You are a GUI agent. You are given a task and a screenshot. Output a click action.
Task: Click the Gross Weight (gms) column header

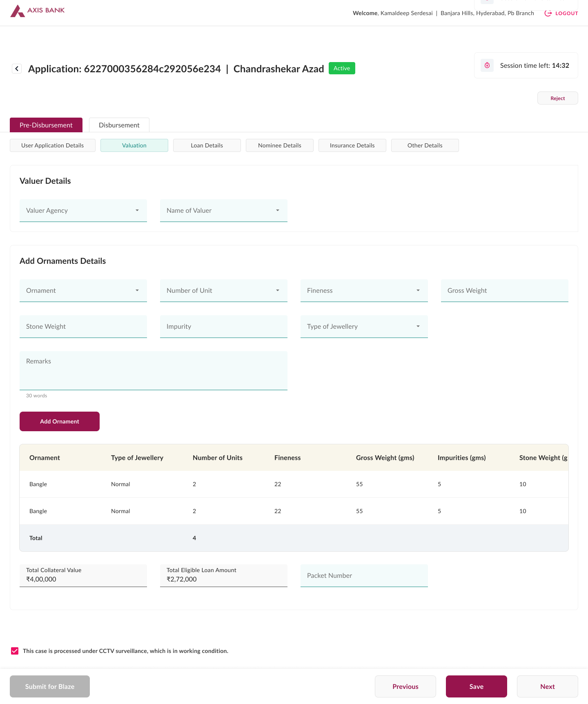point(385,458)
